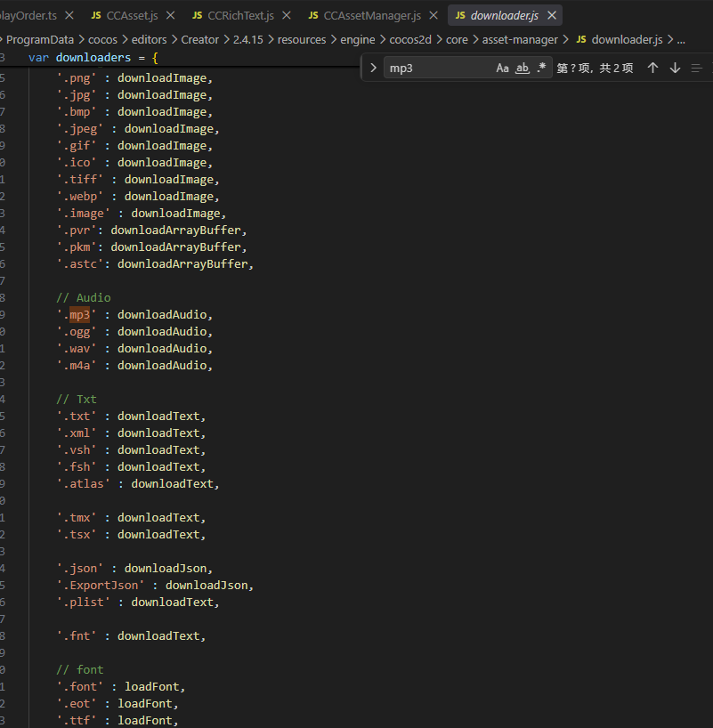Open the cocos2d breadcrumb segment
713x728 pixels.
point(410,40)
